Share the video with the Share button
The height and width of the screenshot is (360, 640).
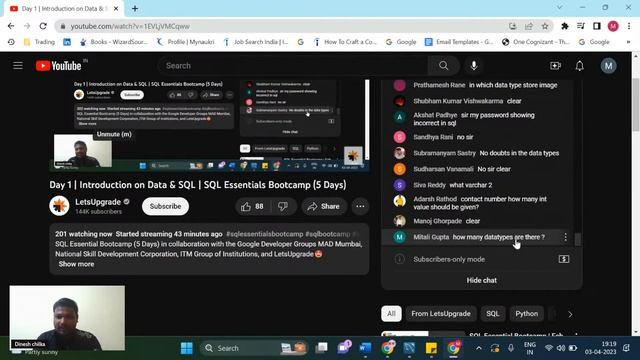(324, 207)
